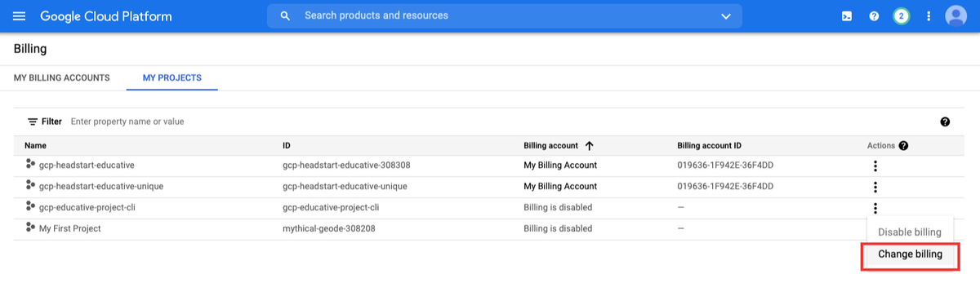Open actions menu for gcp-headstart-educative
Screen dimensions: 980x296
(x=875, y=166)
